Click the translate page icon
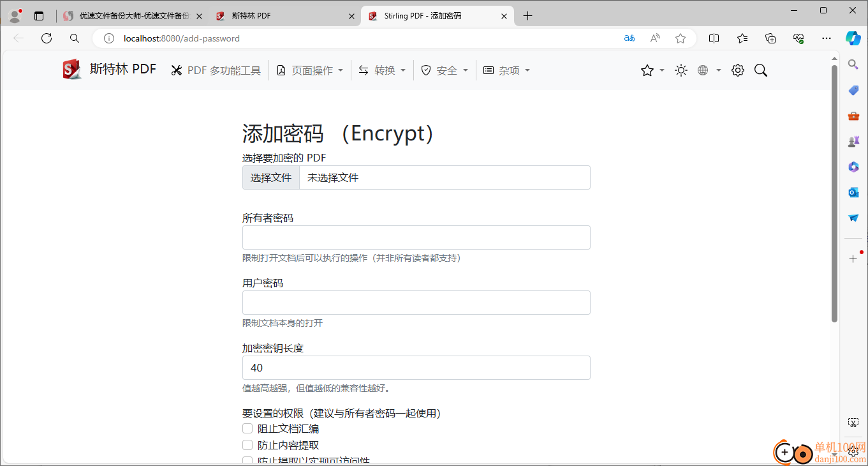This screenshot has height=466, width=868. (x=629, y=38)
